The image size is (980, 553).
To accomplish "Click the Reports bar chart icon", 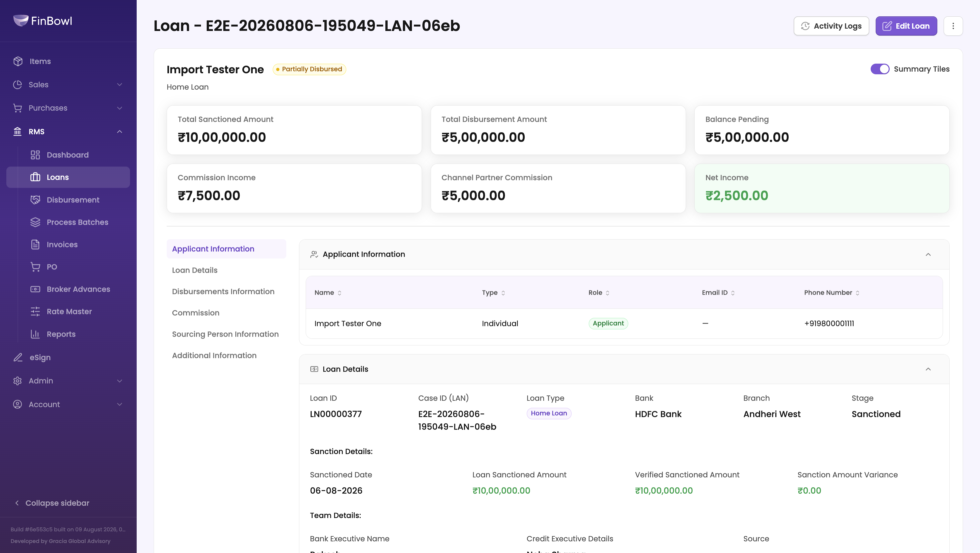I will (x=35, y=334).
